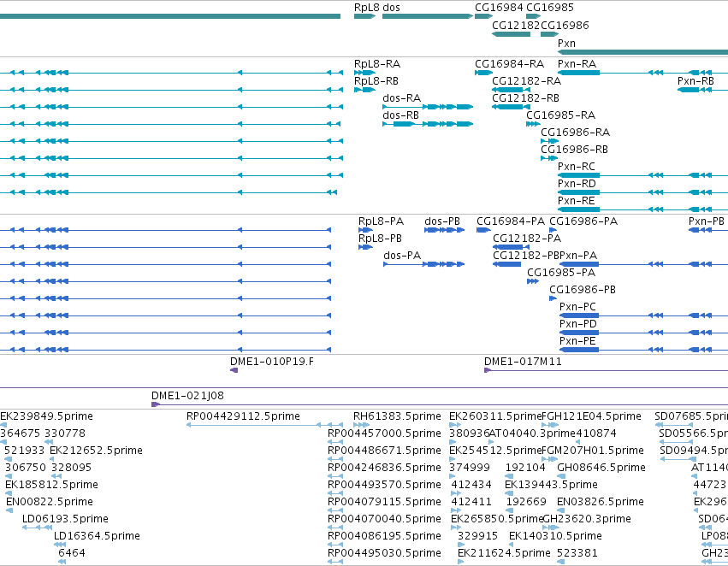Click the dos-RA transcript label
Image resolution: width=728 pixels, height=566 pixels.
coord(401,97)
